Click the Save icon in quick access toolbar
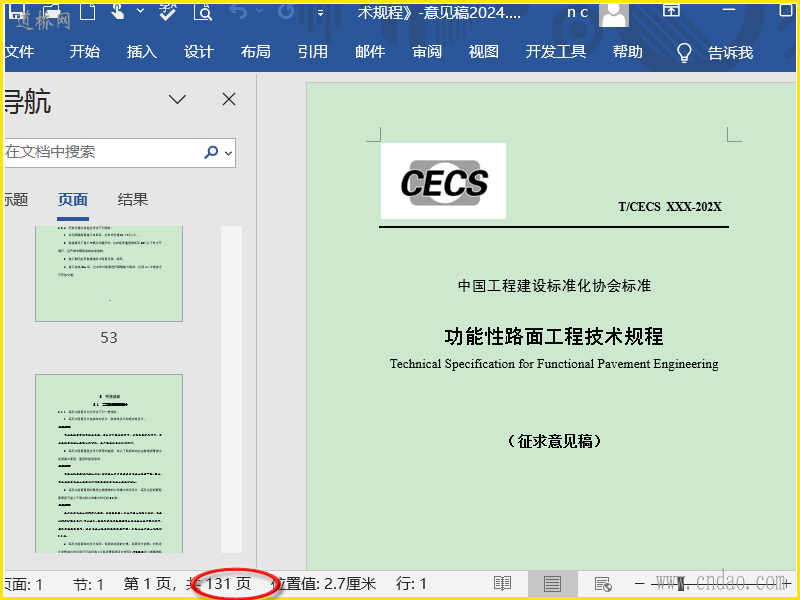This screenshot has width=800, height=600. click(x=17, y=10)
